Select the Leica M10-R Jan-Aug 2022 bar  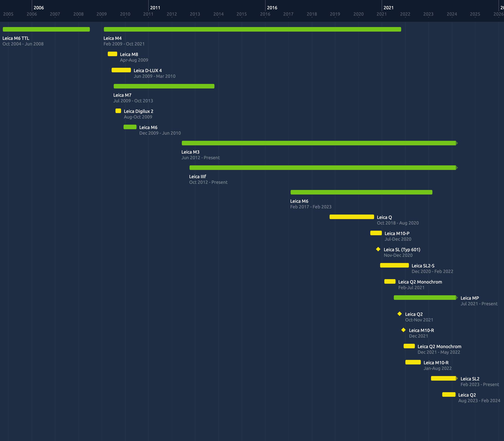[413, 362]
